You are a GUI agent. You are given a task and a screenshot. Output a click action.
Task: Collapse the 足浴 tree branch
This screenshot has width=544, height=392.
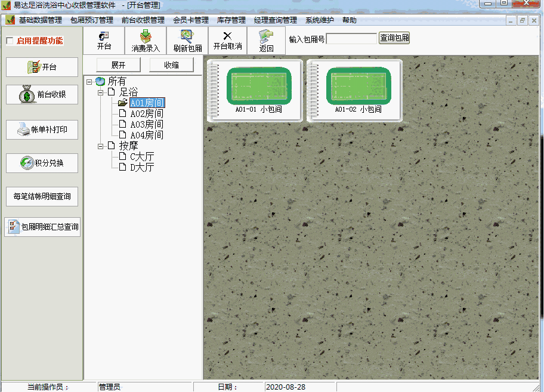[100, 92]
